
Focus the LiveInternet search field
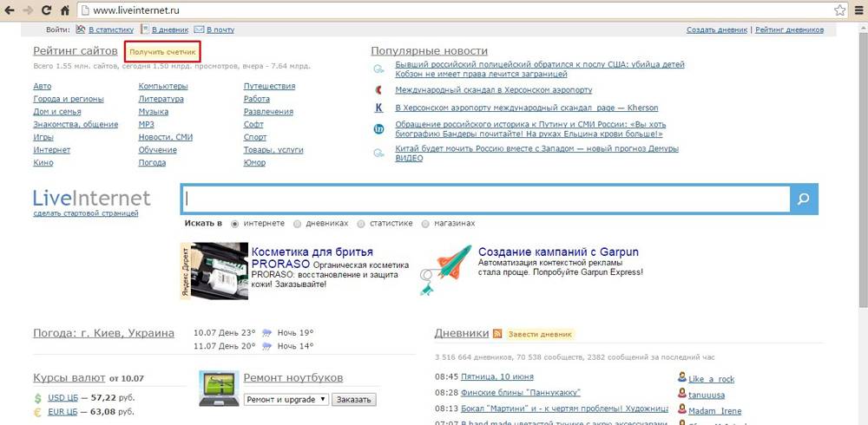485,199
